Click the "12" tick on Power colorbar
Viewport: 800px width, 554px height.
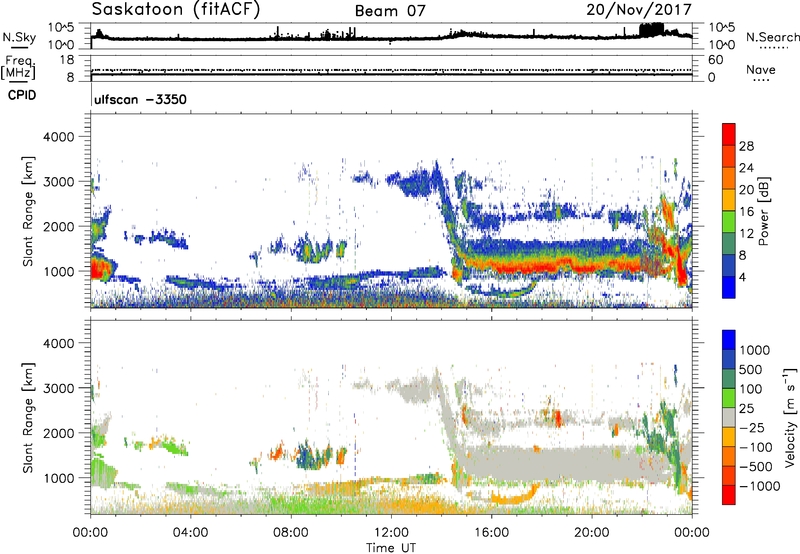tap(746, 233)
